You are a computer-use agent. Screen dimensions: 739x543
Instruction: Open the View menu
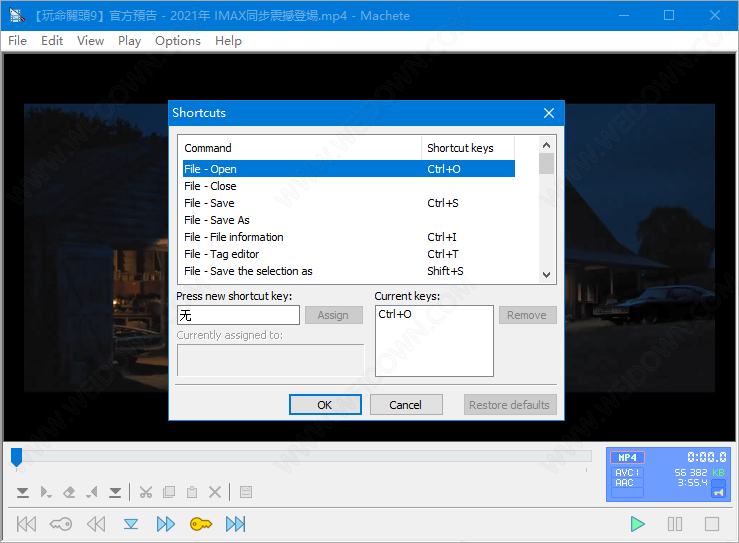(90, 41)
